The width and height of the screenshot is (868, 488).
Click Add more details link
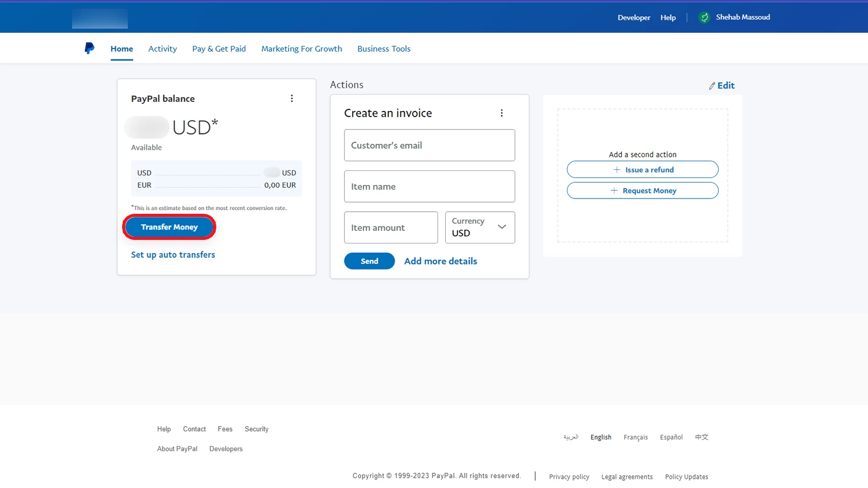440,261
